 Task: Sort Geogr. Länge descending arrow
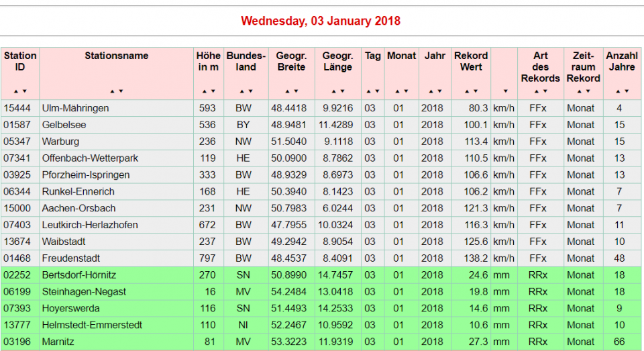pyautogui.click(x=342, y=91)
